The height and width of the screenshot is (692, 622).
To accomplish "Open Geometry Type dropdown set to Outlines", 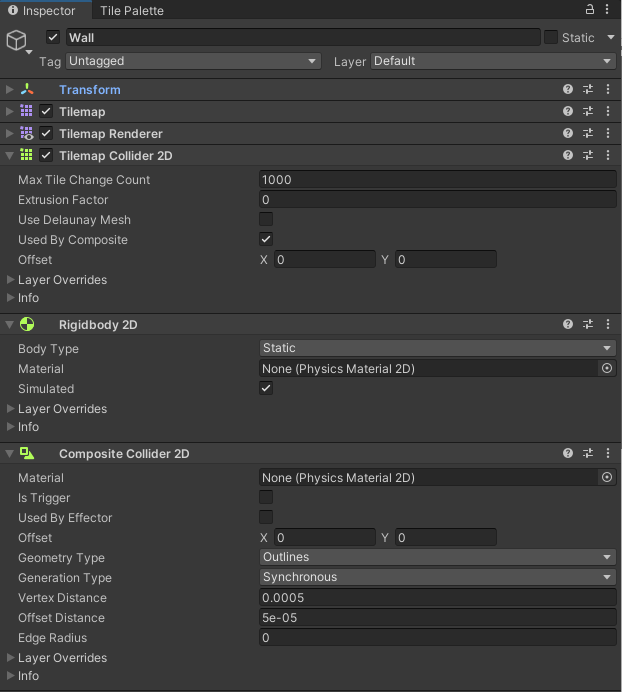I will pos(437,557).
